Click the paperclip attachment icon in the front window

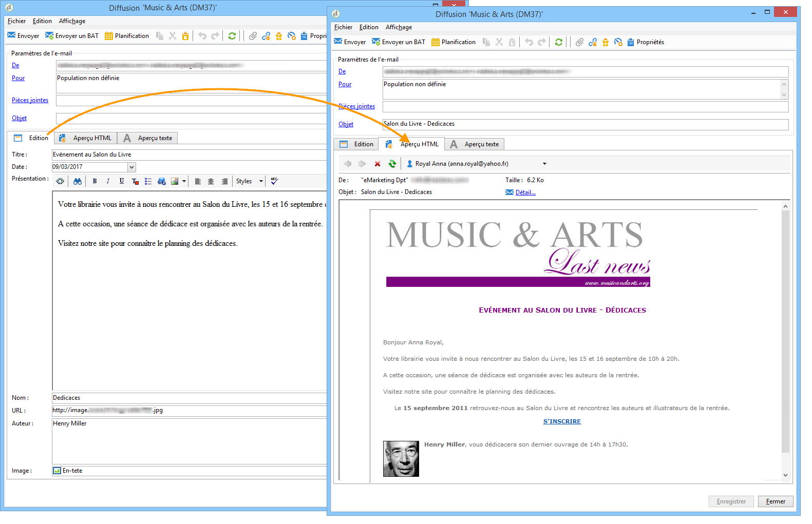tap(580, 42)
